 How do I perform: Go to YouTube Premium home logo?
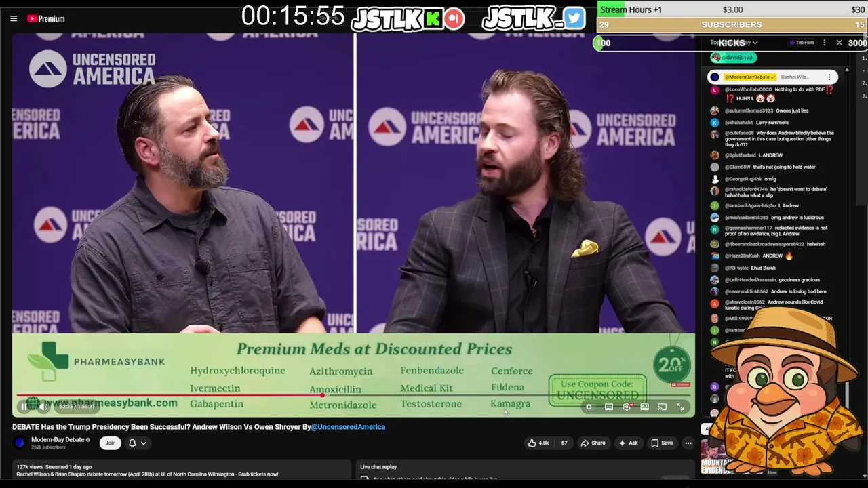tap(46, 18)
